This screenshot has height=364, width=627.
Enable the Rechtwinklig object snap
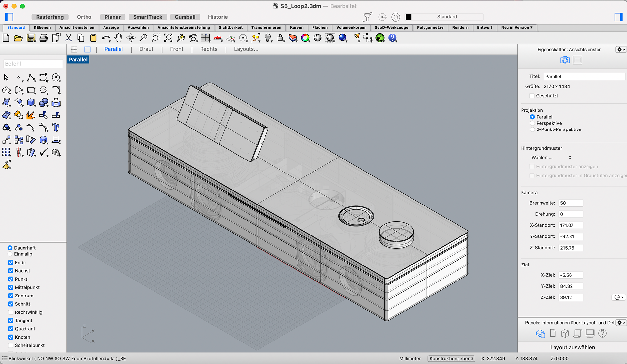coord(11,312)
